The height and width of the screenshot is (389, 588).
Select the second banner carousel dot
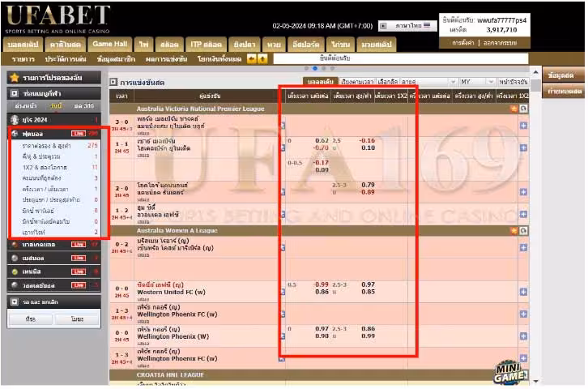point(313,69)
